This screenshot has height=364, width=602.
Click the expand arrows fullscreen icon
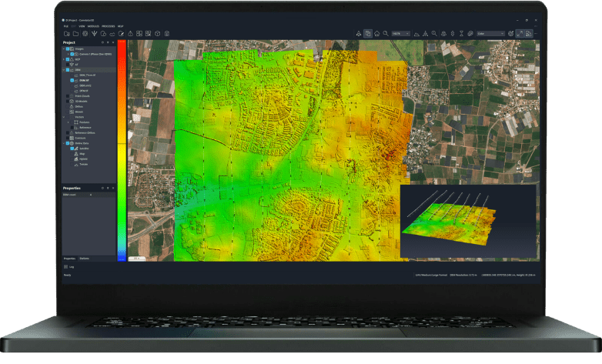pyautogui.click(x=521, y=34)
